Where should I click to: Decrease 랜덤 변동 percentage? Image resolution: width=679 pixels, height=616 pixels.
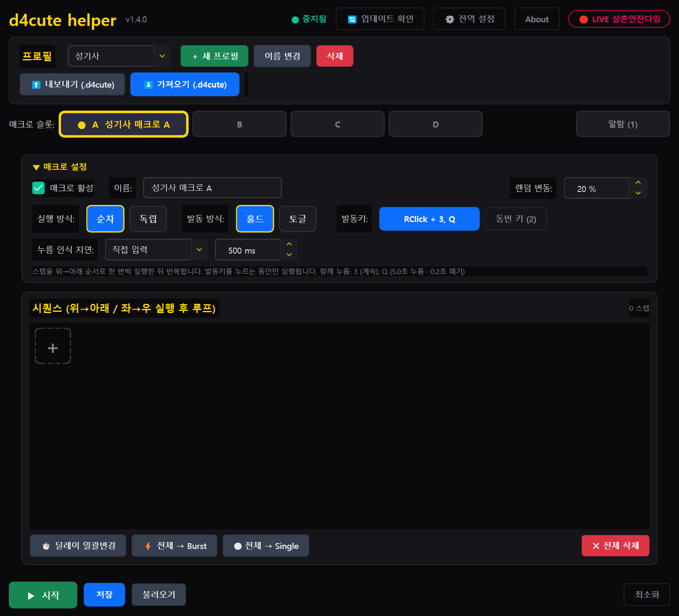tap(638, 193)
